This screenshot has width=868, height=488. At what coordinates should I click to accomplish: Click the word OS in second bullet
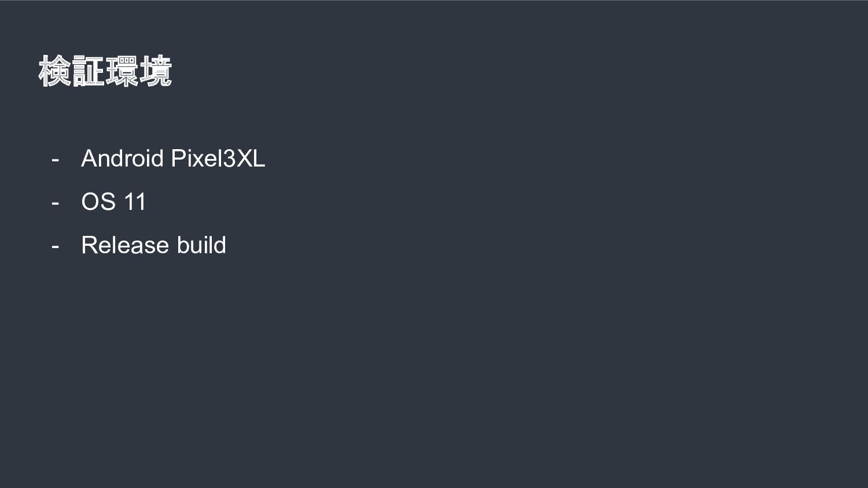pyautogui.click(x=98, y=202)
